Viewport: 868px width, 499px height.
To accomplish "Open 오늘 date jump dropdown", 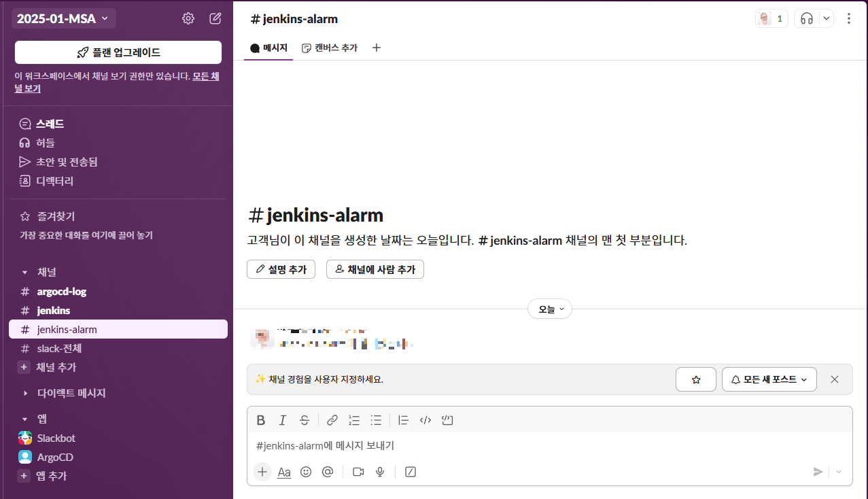I will 550,309.
